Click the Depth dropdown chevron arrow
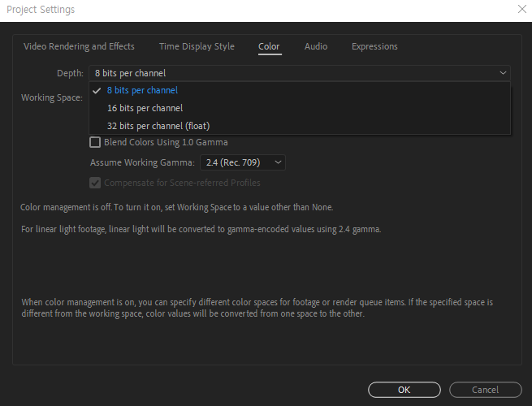 point(503,73)
